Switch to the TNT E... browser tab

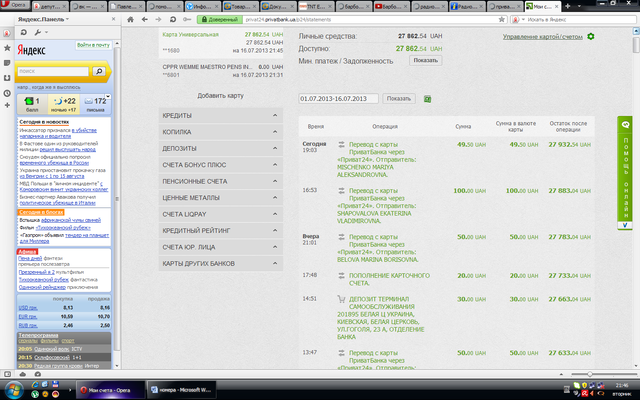(x=316, y=7)
